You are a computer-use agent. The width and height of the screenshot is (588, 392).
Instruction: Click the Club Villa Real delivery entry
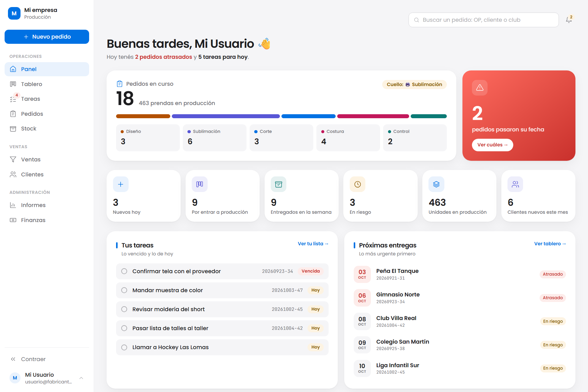(x=460, y=322)
